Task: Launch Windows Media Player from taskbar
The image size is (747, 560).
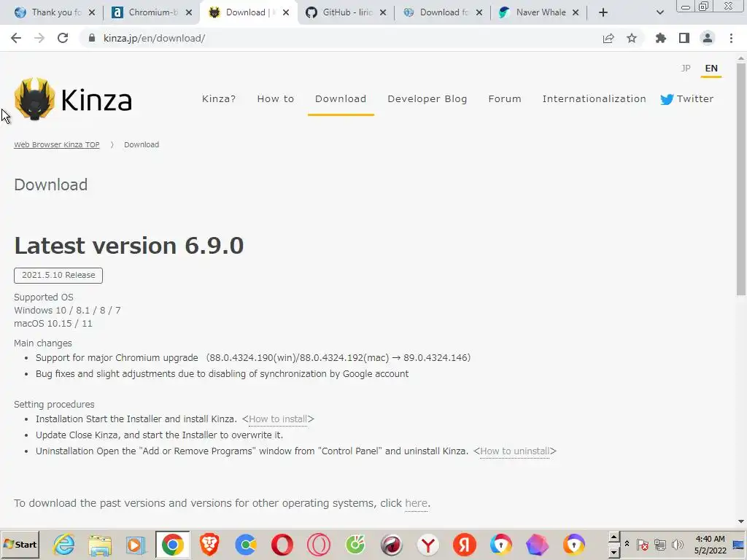Action: click(136, 544)
